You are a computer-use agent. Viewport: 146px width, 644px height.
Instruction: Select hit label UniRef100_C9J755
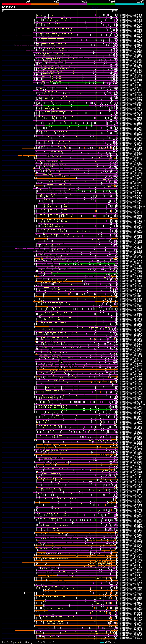[x=131, y=93]
